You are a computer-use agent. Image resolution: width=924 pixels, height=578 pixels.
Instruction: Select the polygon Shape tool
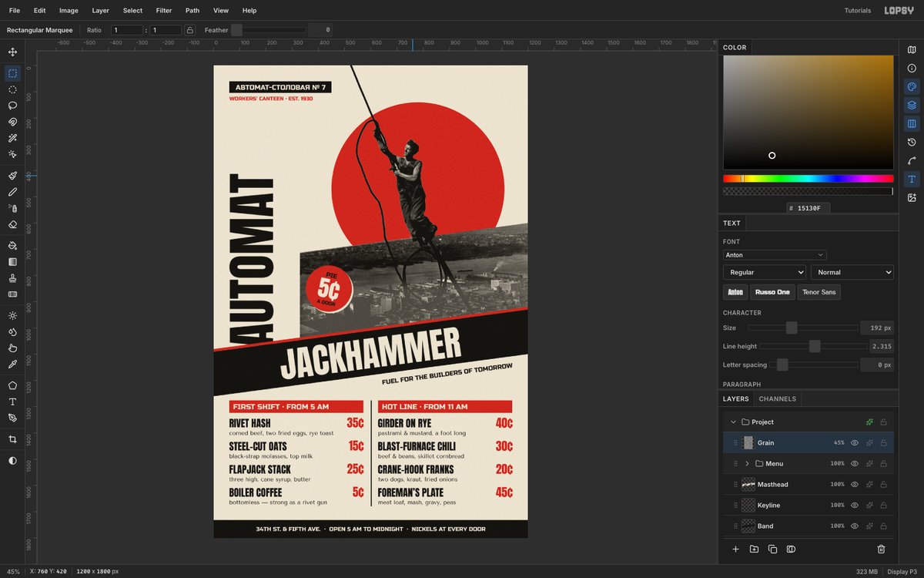click(x=12, y=385)
